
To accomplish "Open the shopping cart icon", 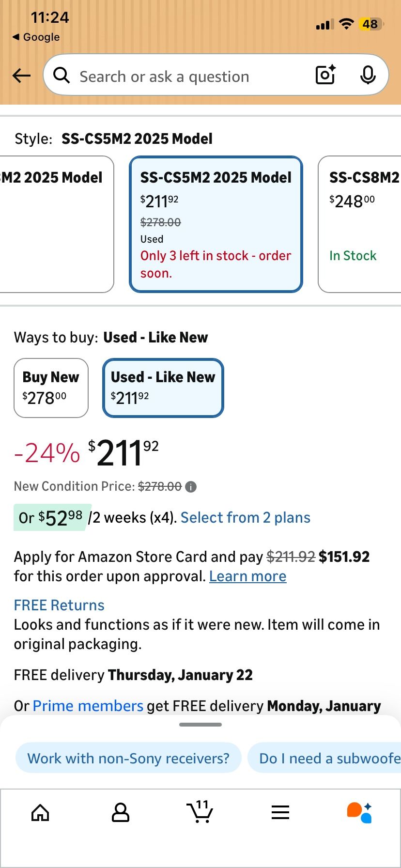I will pyautogui.click(x=200, y=812).
